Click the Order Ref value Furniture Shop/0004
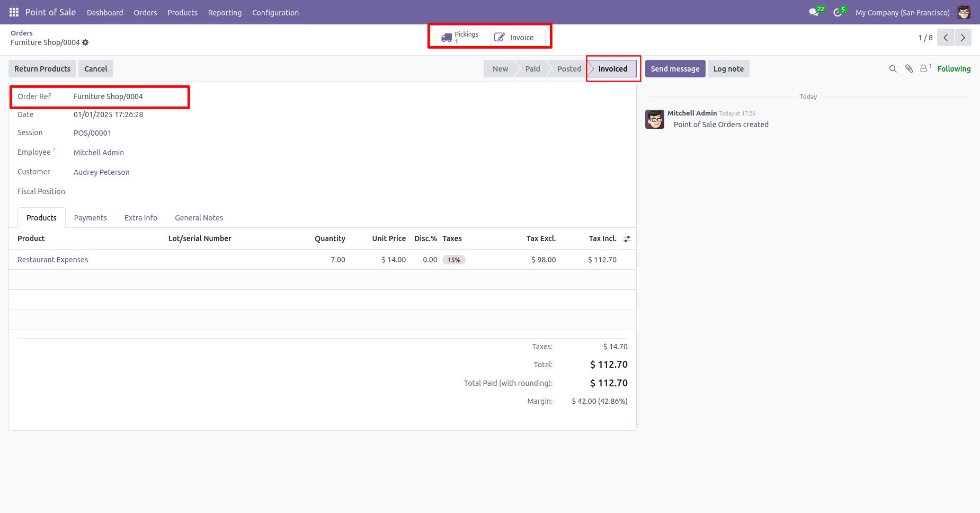 (108, 96)
